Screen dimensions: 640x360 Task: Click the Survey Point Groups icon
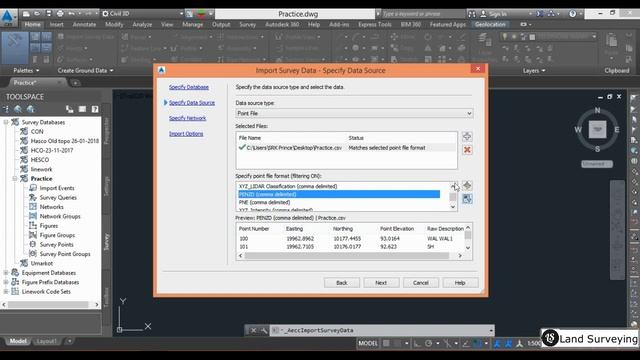[x=33, y=253]
